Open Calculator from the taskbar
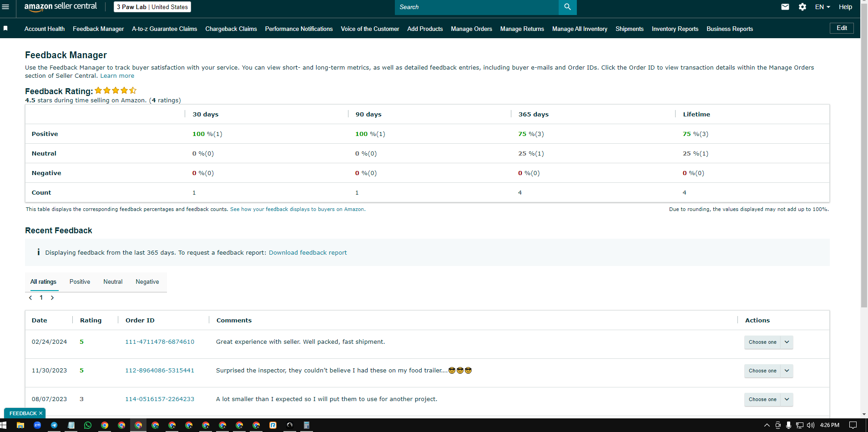Image resolution: width=868 pixels, height=432 pixels. [x=307, y=425]
